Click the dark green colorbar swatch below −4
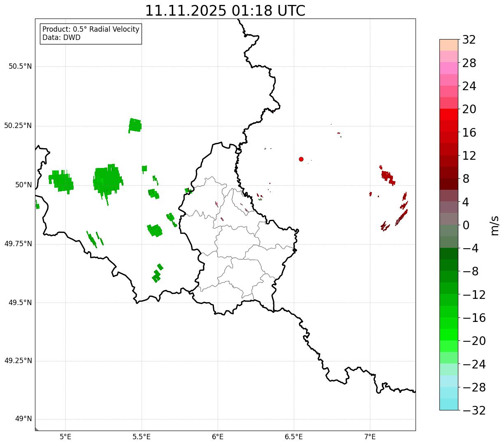The height and width of the screenshot is (445, 504). click(x=449, y=254)
